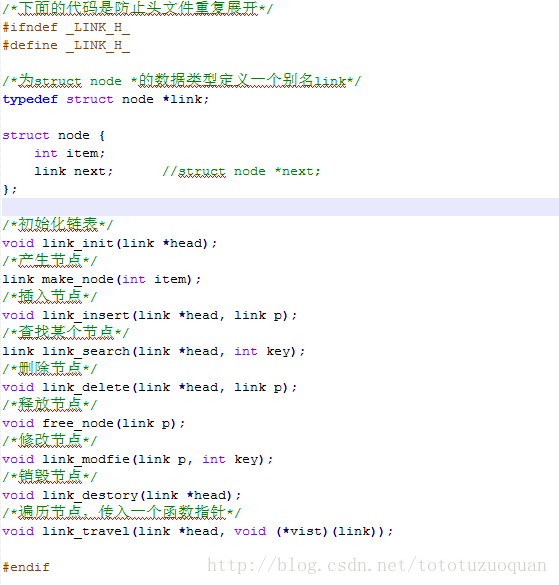Click the link next; member declaration

[74, 171]
